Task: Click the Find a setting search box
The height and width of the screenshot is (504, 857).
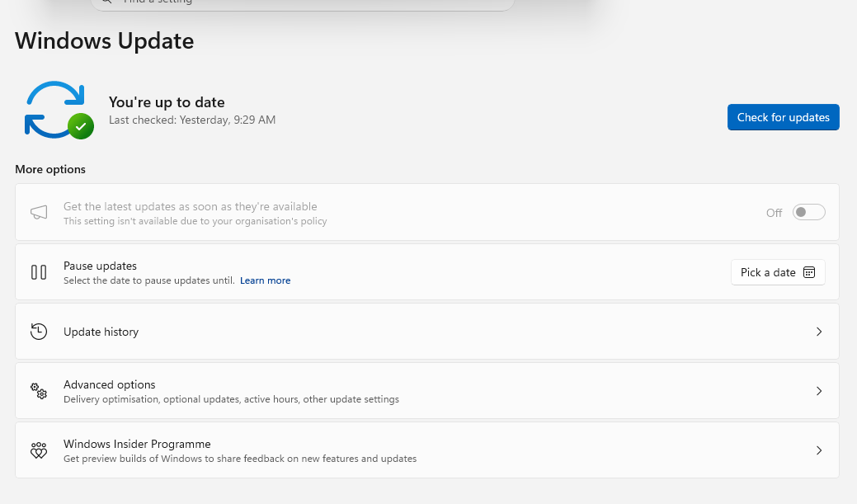Action: click(x=302, y=4)
